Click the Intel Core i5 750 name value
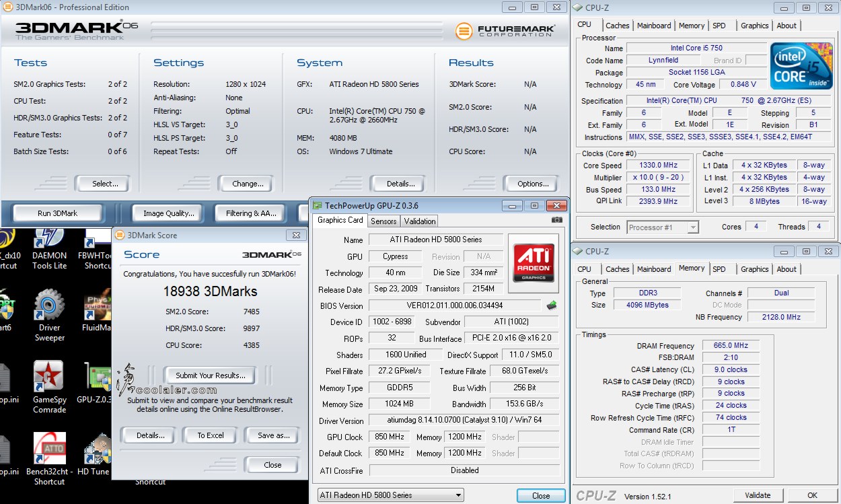841x504 pixels. [696, 48]
